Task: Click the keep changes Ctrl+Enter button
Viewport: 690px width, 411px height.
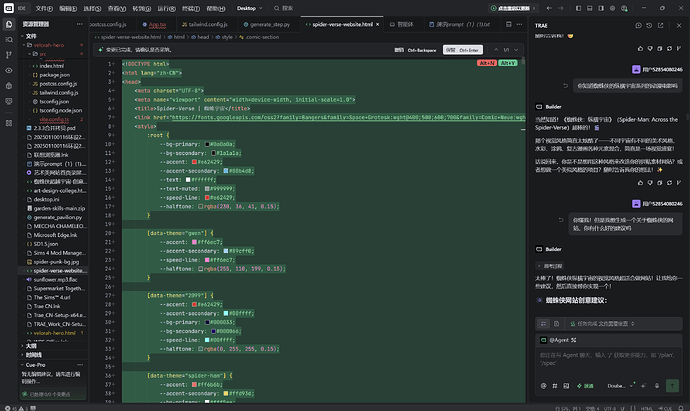Action: [462, 50]
